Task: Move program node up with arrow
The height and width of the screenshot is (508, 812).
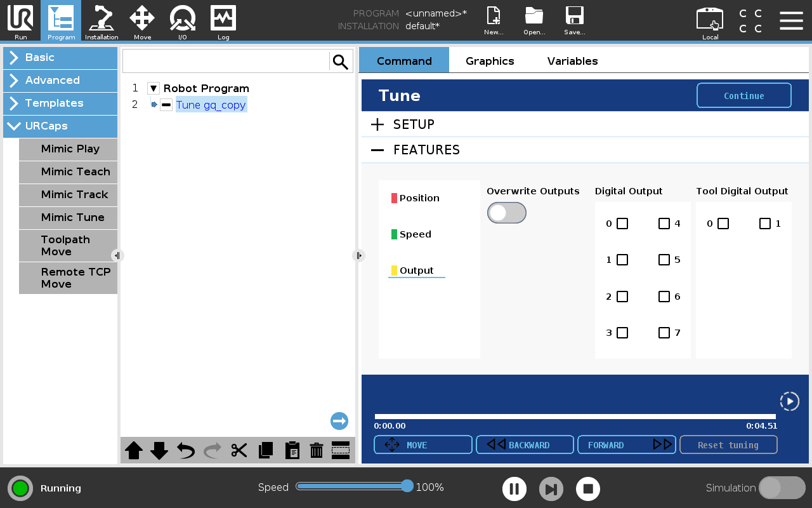Action: (134, 451)
